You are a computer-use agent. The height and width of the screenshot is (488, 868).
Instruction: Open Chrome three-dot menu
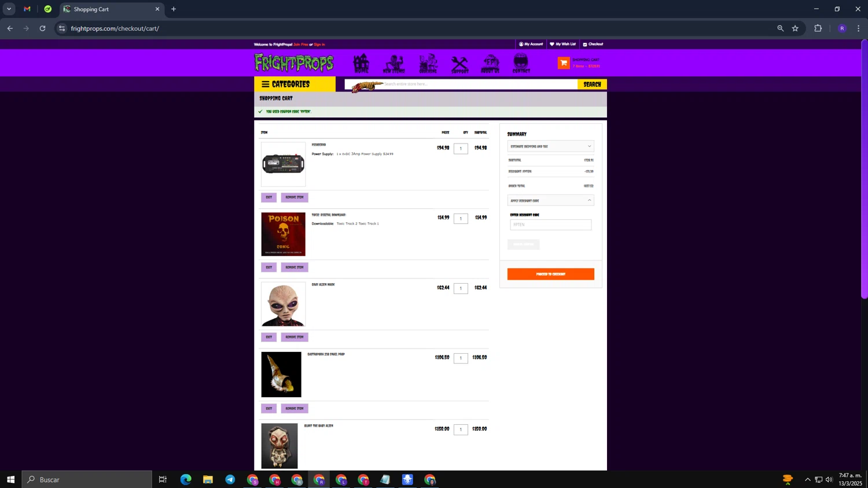(x=859, y=28)
